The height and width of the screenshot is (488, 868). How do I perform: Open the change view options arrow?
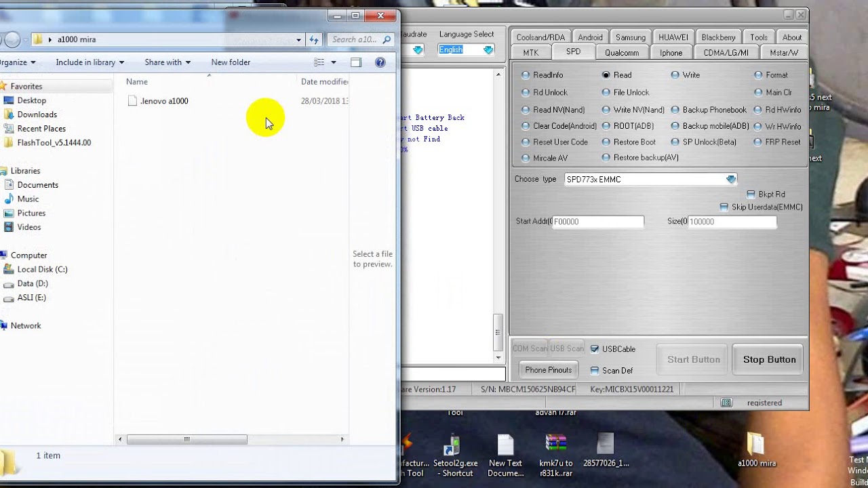(333, 62)
